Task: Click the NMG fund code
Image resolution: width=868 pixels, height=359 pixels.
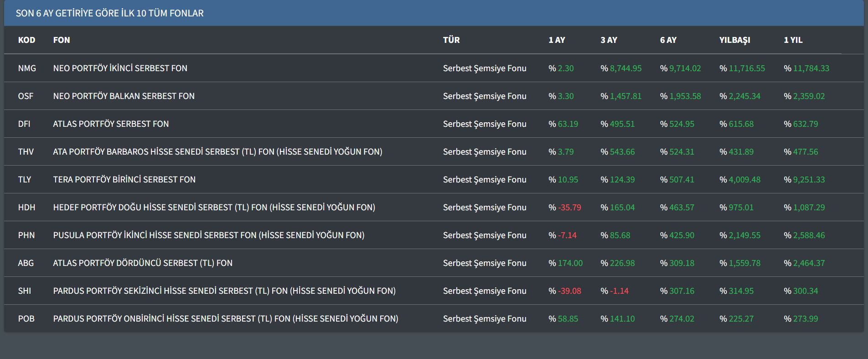Action: pyautogui.click(x=27, y=68)
